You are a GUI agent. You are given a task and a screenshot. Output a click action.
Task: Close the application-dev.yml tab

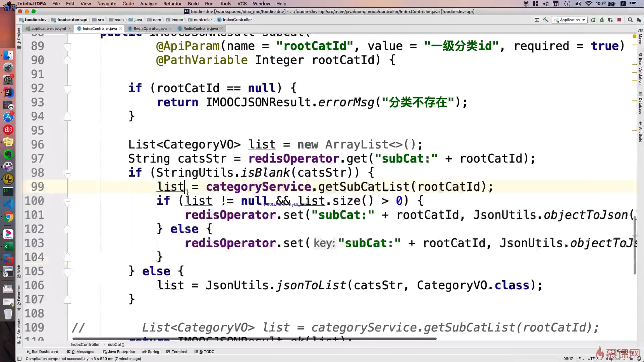coord(69,28)
